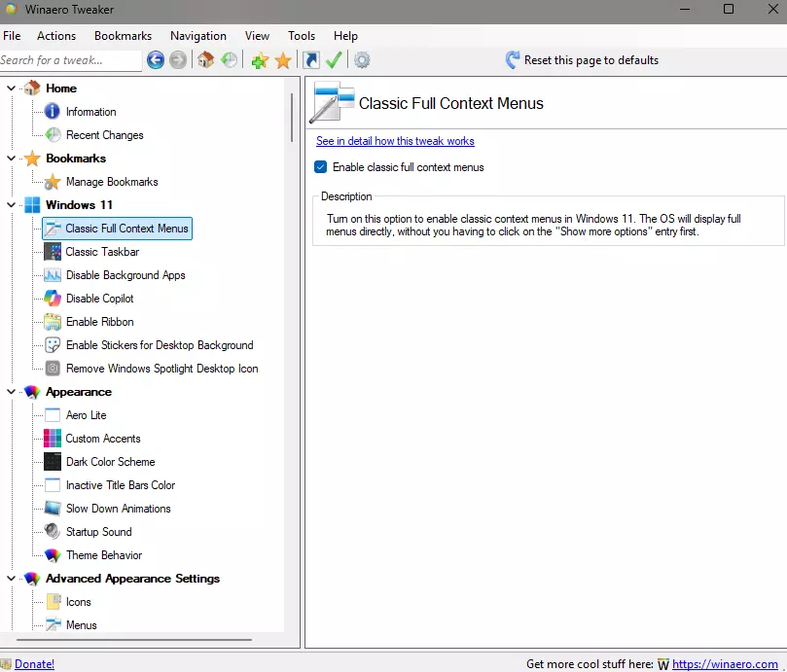Click the shortcut arrow toolbar icon
Screen dimensions: 787x672
[311, 60]
